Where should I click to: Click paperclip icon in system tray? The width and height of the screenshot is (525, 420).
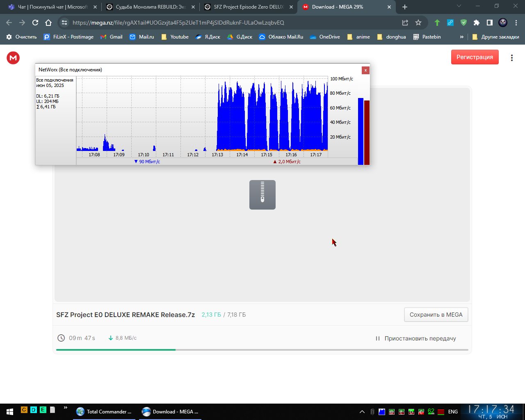point(372,412)
